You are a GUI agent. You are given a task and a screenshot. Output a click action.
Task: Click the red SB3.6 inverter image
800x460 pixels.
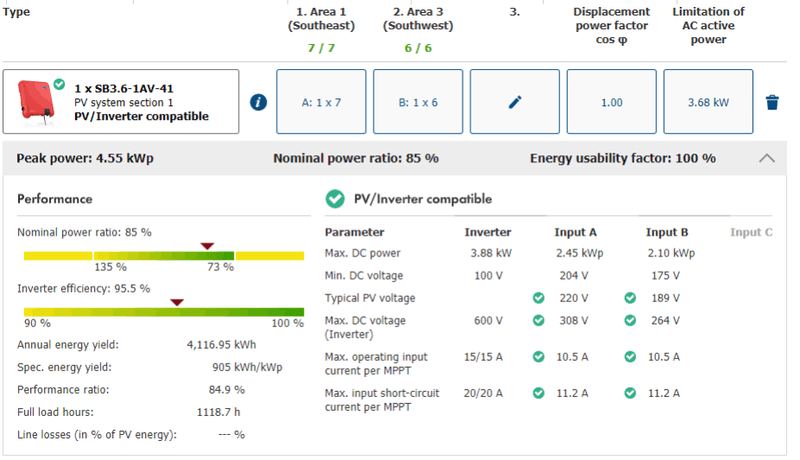[x=37, y=100]
